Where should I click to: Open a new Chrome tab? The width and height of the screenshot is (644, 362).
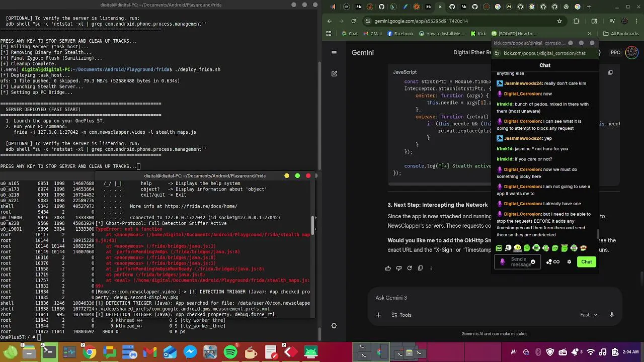point(589,7)
